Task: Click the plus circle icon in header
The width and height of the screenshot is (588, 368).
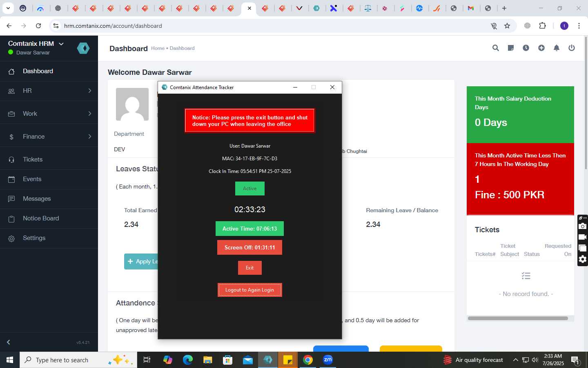Action: click(x=541, y=48)
